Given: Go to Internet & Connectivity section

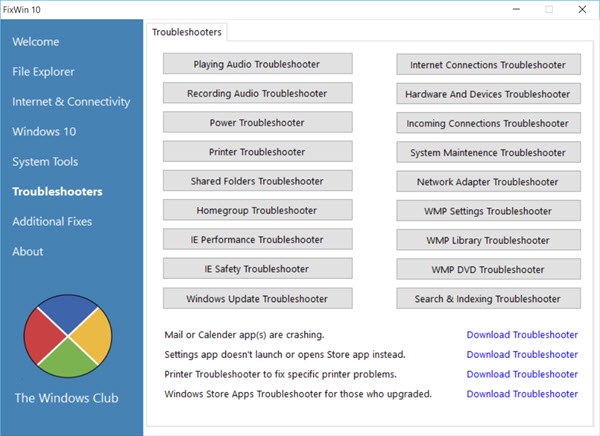Looking at the screenshot, I should [71, 102].
